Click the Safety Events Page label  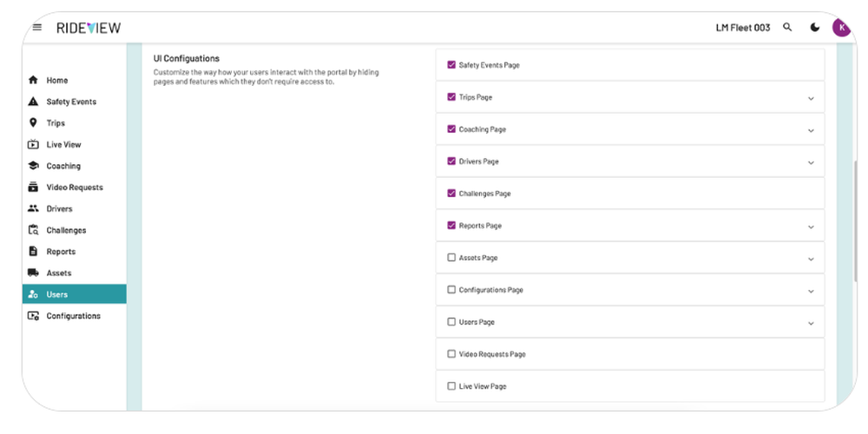(x=490, y=65)
